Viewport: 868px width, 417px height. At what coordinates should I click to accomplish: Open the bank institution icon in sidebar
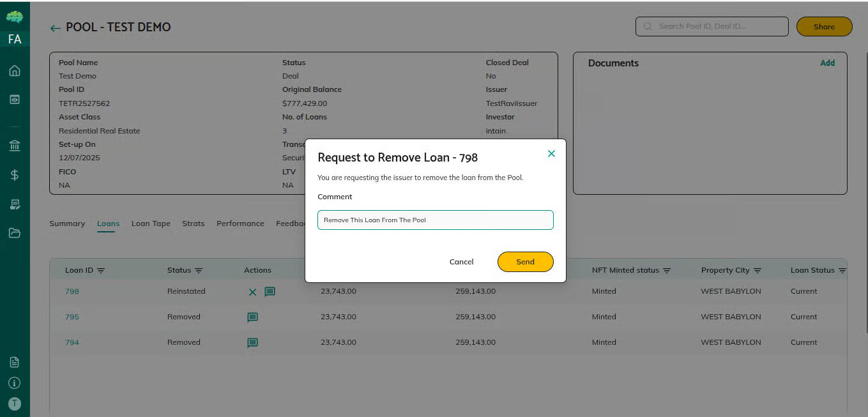[x=15, y=146]
